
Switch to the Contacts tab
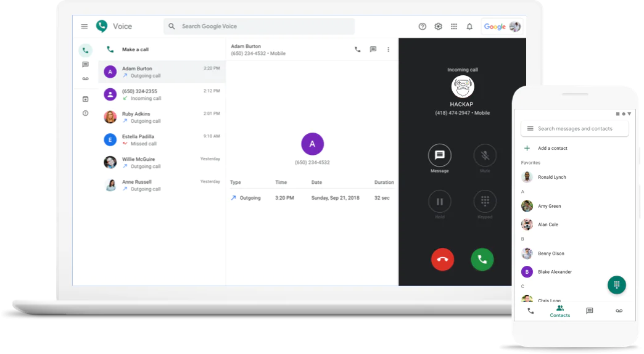(560, 311)
